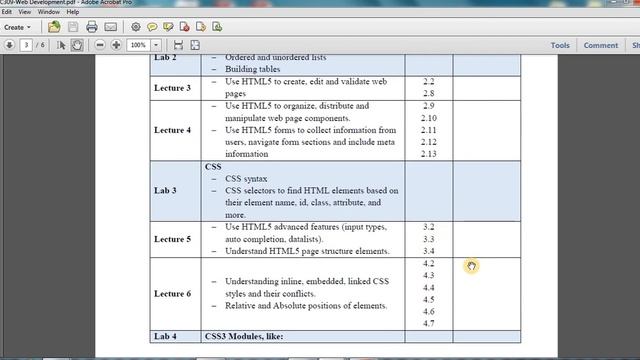The height and width of the screenshot is (360, 640).
Task: Click the page with arrow icon
Action: pos(201,27)
